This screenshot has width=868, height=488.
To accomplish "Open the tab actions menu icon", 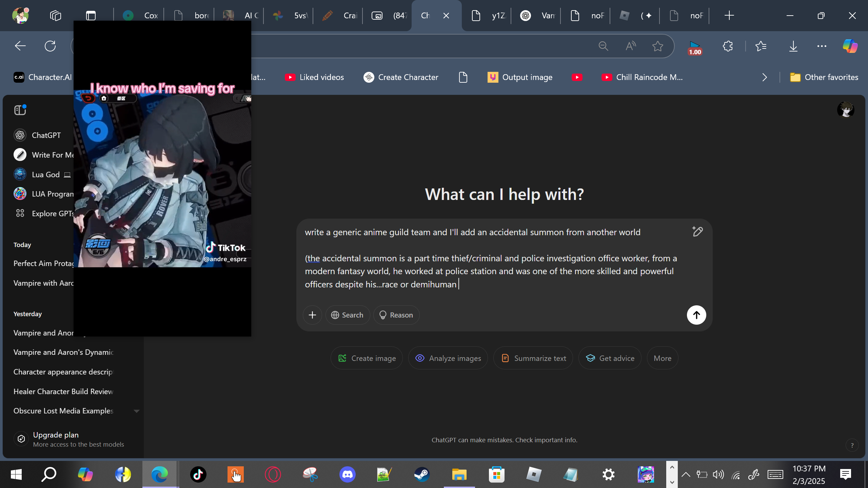I will pos(91,16).
